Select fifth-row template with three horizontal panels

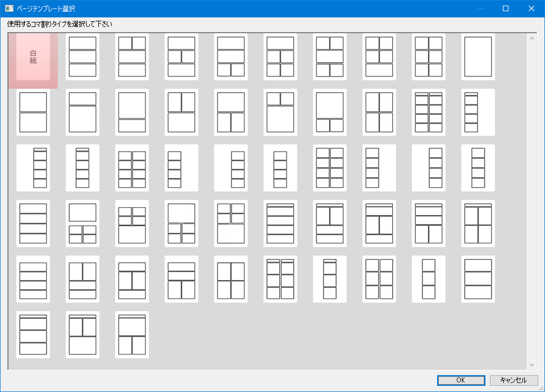(x=478, y=279)
